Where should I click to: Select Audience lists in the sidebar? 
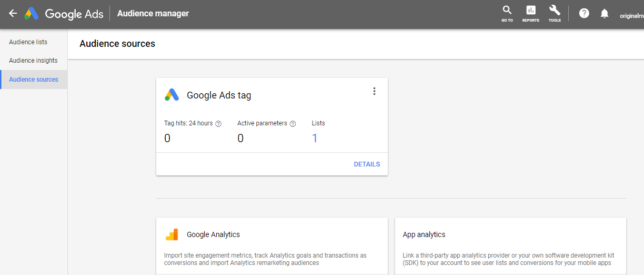34,42
